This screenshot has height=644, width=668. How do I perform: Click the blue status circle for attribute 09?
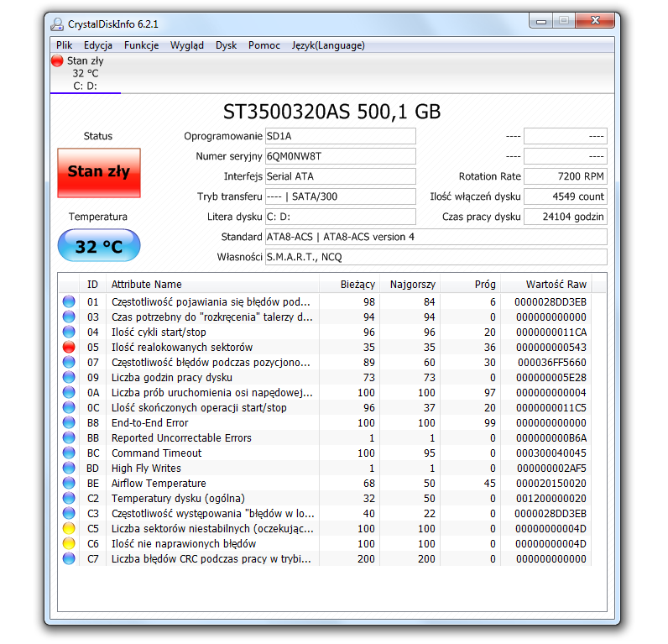coord(69,378)
